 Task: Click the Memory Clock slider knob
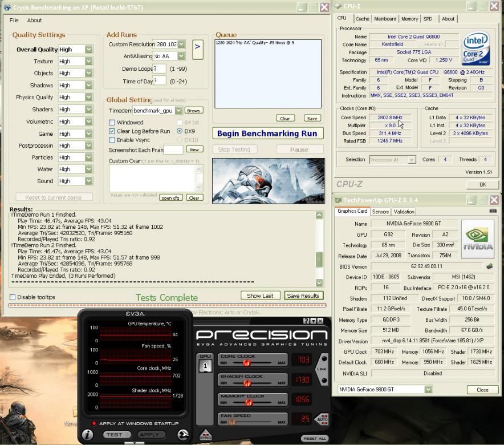click(x=249, y=403)
